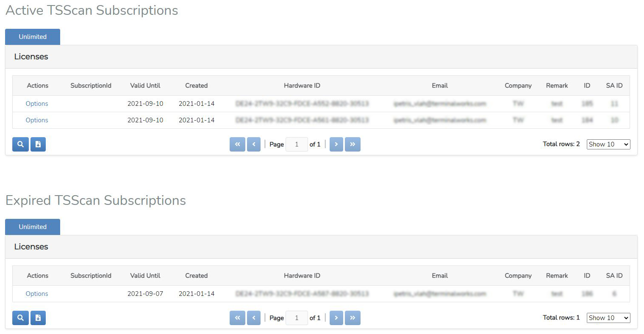644x334 pixels.
Task: Open the Show 10 dropdown for Active licenses
Action: point(608,144)
